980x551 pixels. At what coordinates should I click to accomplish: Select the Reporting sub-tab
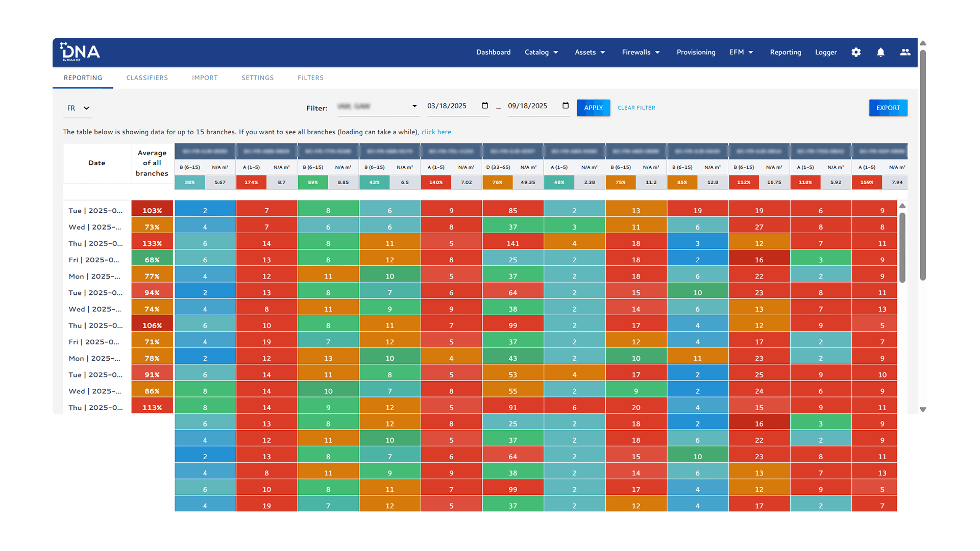point(83,78)
